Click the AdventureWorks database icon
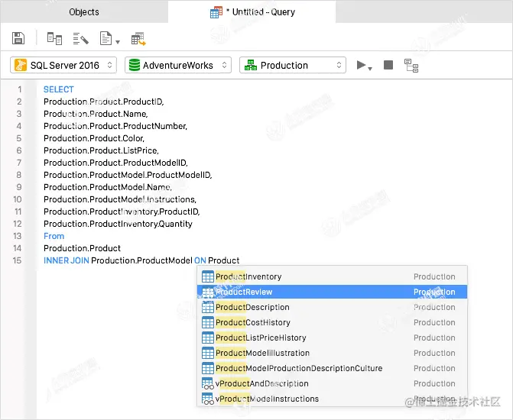Image resolution: width=513 pixels, height=420 pixels. coord(134,65)
